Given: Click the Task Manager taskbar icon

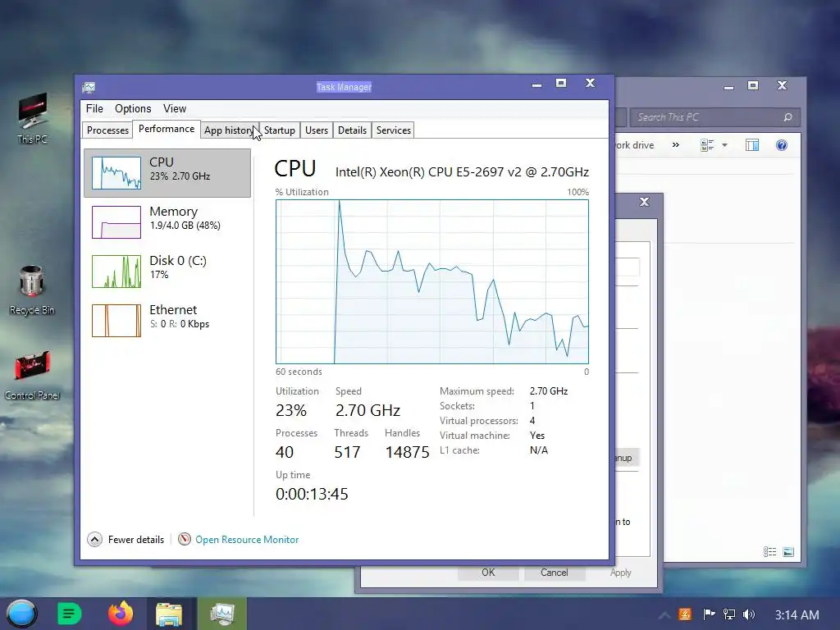Looking at the screenshot, I should click(x=221, y=614).
